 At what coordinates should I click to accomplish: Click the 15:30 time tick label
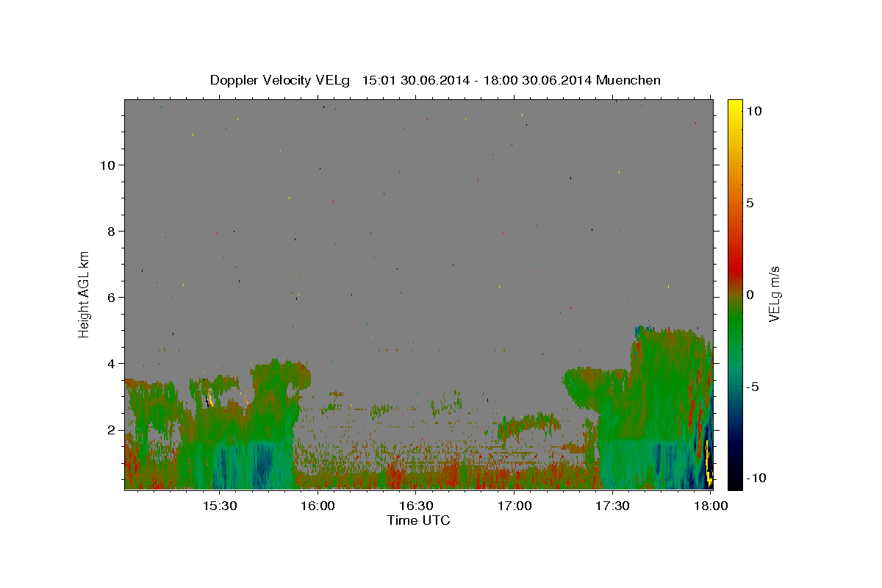tap(219, 506)
